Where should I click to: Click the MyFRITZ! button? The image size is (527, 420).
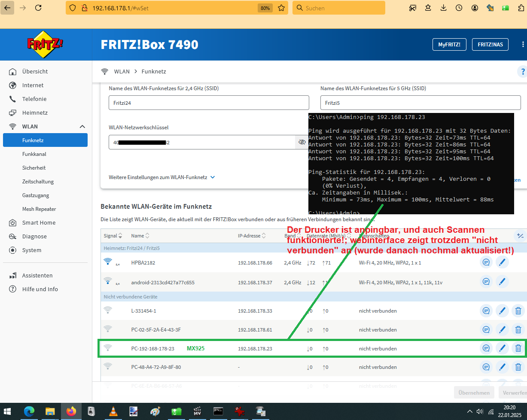(x=449, y=44)
